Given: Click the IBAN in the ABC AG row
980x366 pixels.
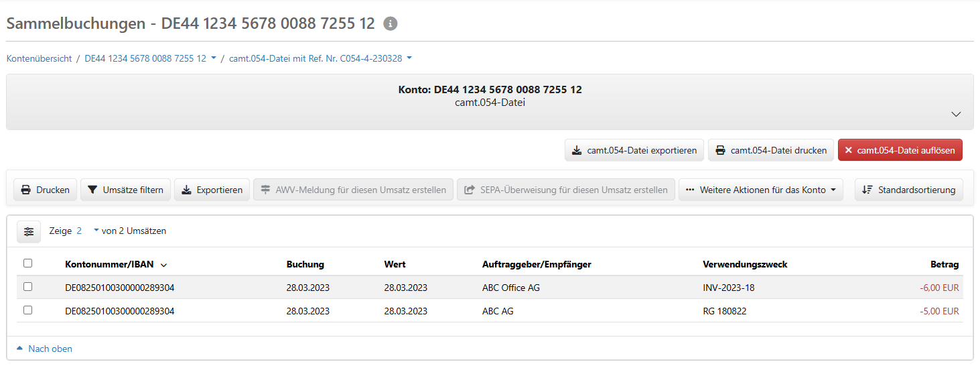Looking at the screenshot, I should 120,311.
